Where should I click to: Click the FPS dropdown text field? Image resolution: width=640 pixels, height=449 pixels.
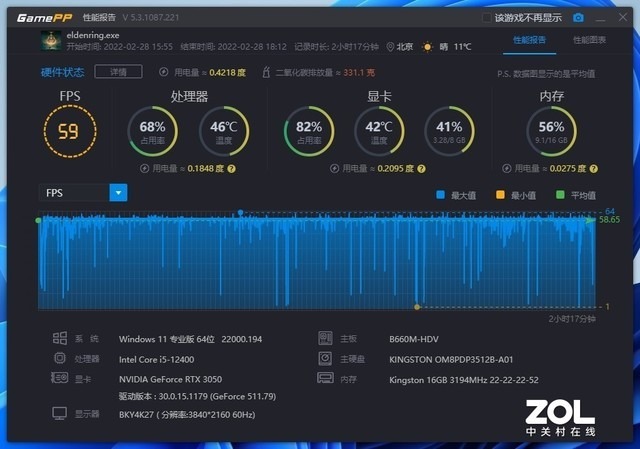click(x=74, y=193)
